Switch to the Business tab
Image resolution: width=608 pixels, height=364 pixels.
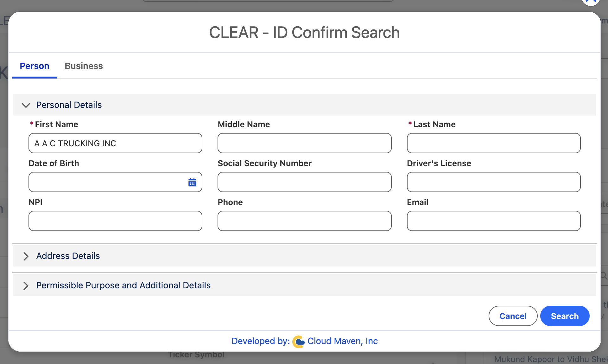click(x=84, y=66)
